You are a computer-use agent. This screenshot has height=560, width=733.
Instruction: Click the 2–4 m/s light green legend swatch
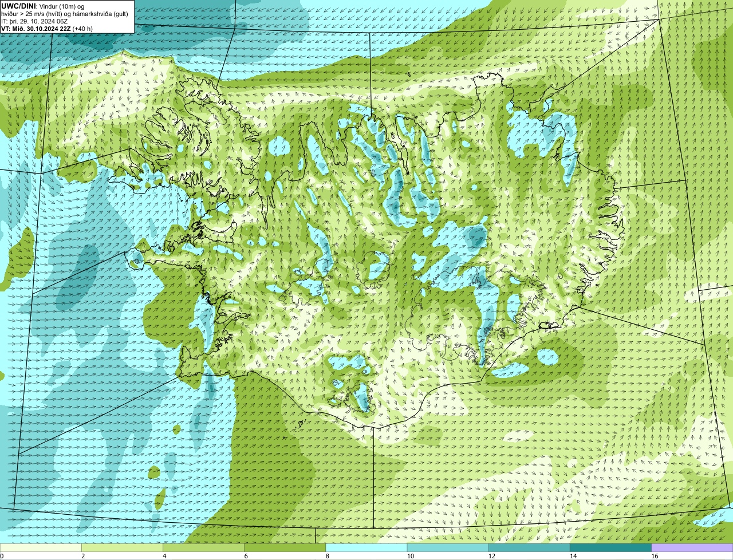pos(122,547)
